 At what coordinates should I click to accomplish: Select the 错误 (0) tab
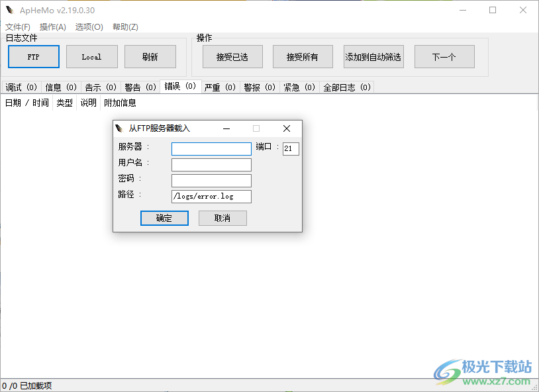click(x=181, y=86)
